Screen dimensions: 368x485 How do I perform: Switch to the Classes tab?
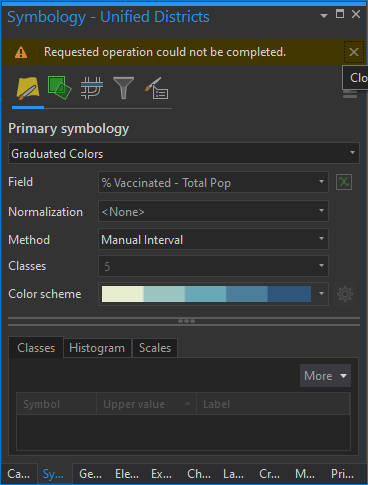36,348
